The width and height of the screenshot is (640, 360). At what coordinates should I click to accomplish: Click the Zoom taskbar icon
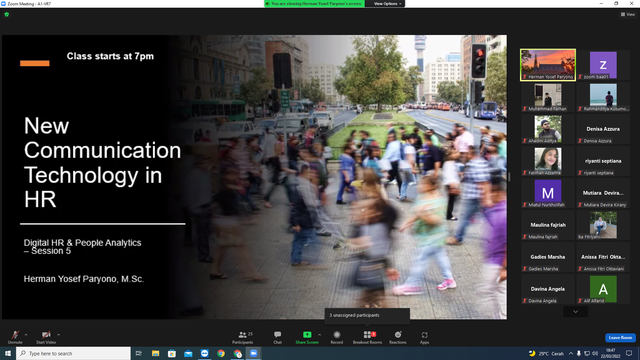click(x=254, y=353)
